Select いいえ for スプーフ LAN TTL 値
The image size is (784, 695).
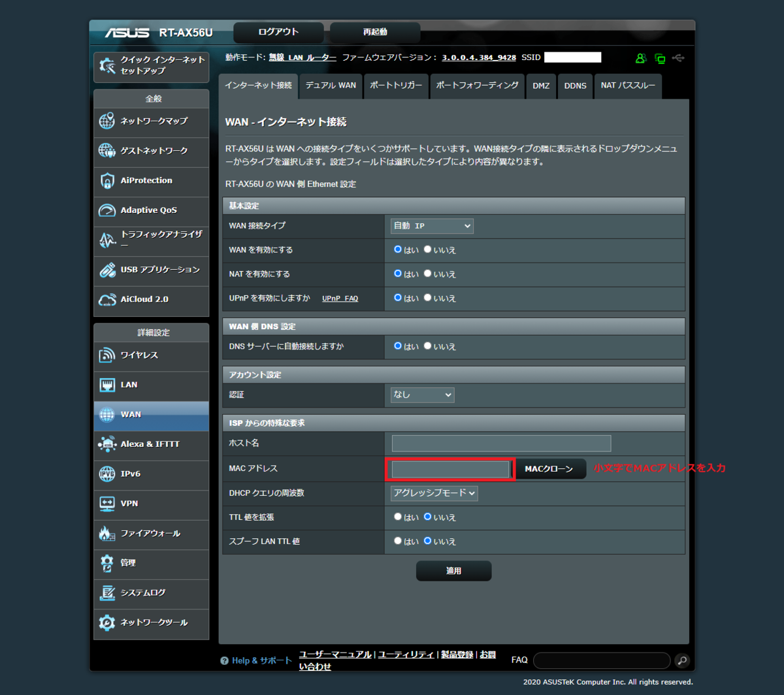pyautogui.click(x=427, y=541)
